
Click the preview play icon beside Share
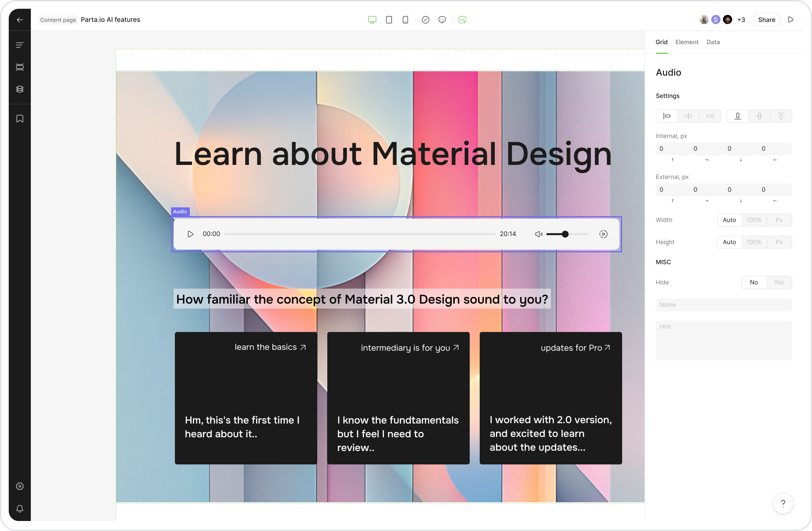791,20
